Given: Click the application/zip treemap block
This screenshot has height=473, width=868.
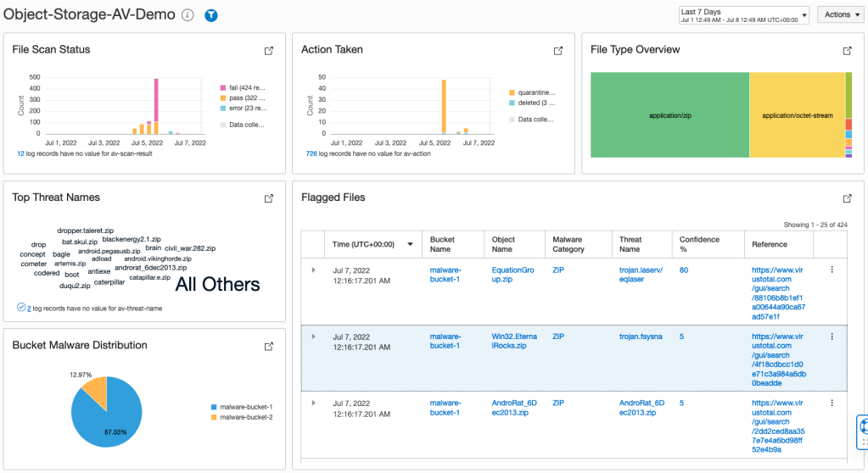Looking at the screenshot, I should [x=669, y=114].
